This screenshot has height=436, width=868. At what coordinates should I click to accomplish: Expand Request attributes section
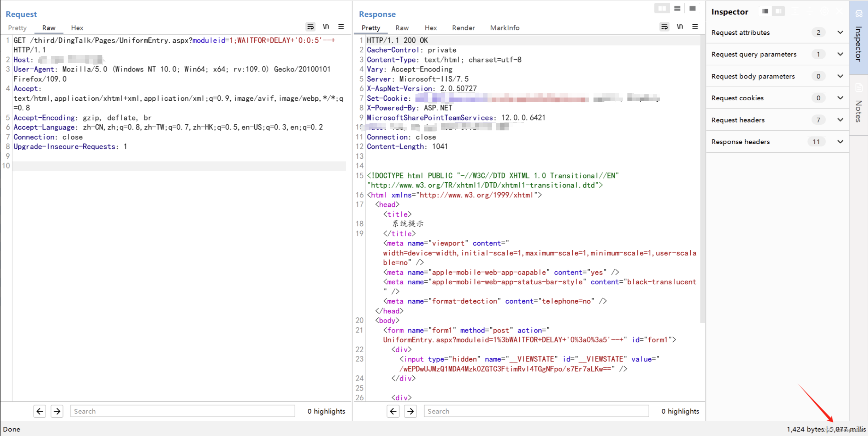(840, 33)
